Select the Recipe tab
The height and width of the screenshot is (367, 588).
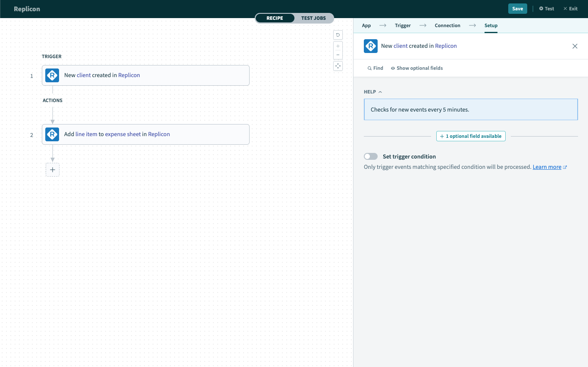point(275,18)
